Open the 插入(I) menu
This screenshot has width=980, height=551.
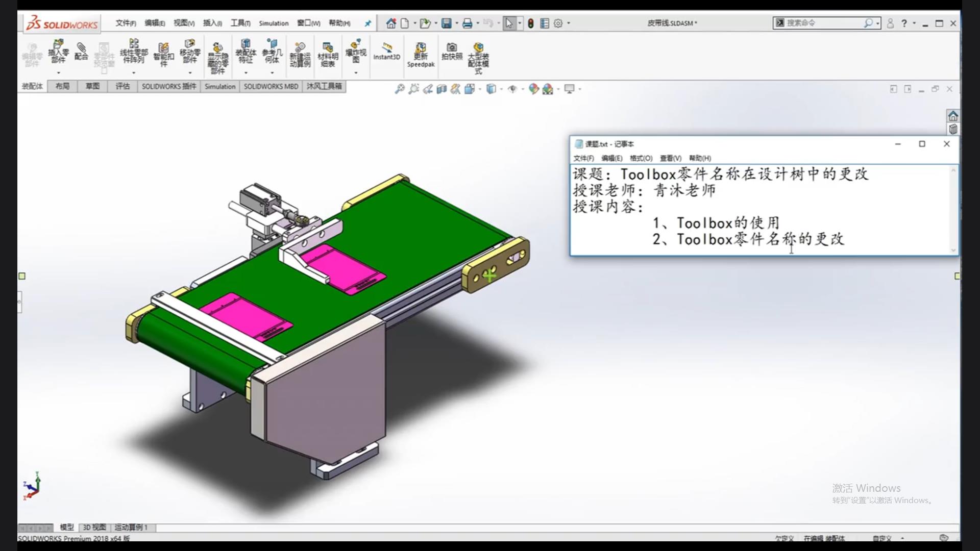coord(212,23)
